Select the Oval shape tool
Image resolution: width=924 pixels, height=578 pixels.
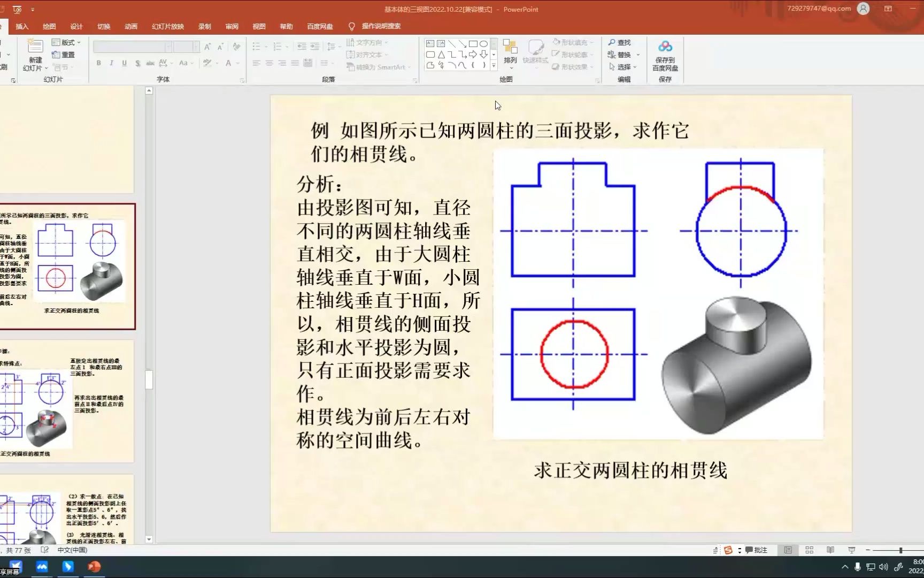pyautogui.click(x=483, y=44)
